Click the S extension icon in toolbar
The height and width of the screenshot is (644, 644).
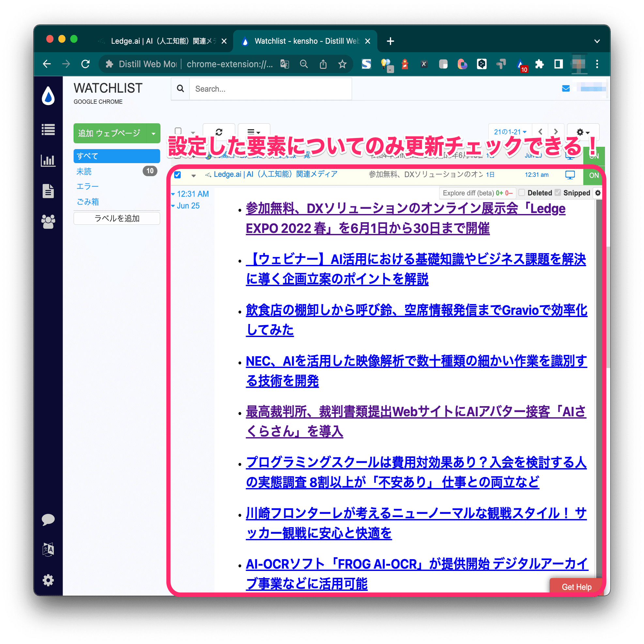pos(366,64)
